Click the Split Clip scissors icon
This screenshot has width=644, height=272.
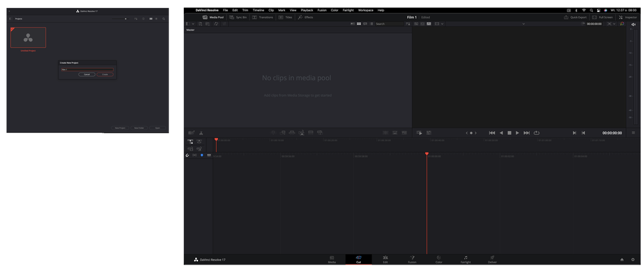coord(201,133)
